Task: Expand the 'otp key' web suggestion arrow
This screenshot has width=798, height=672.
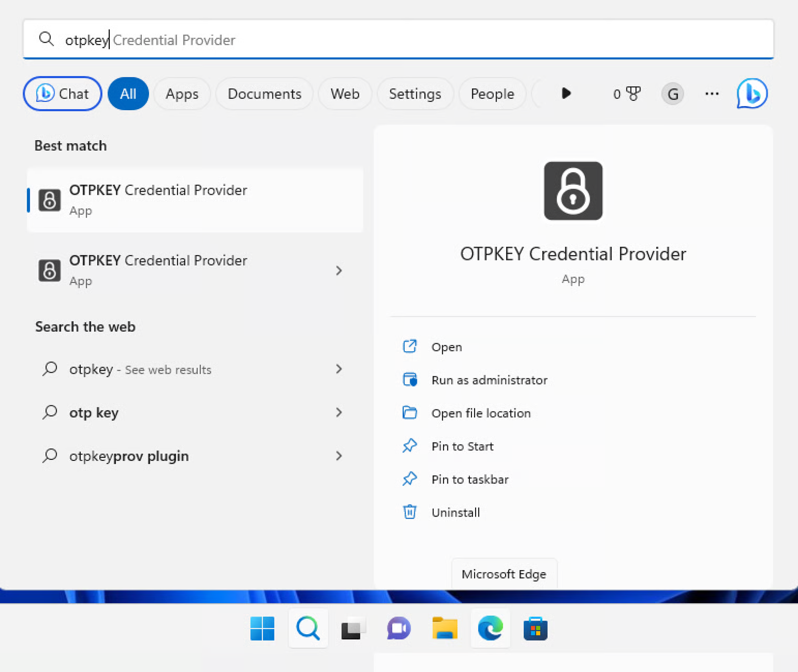Action: coord(339,413)
